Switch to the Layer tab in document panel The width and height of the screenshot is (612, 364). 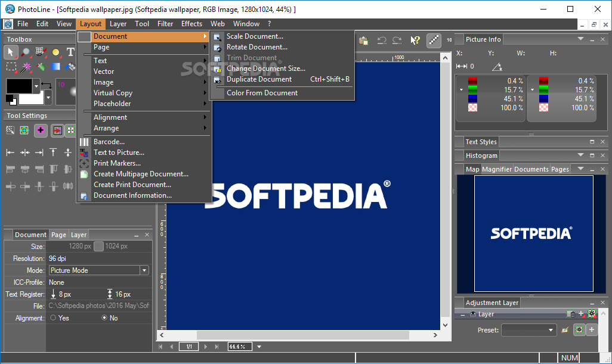point(79,235)
